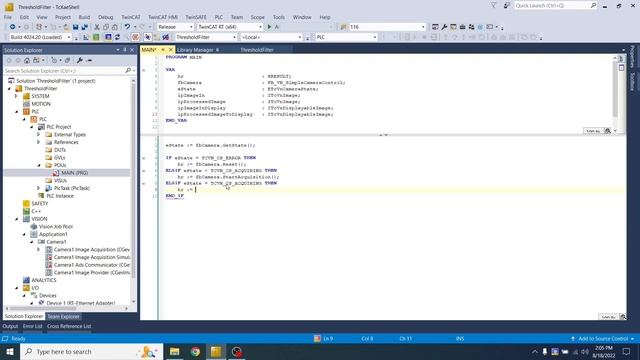Screen dimensions: 640x360
Task: Open the Output panel tab
Action: coord(10,326)
